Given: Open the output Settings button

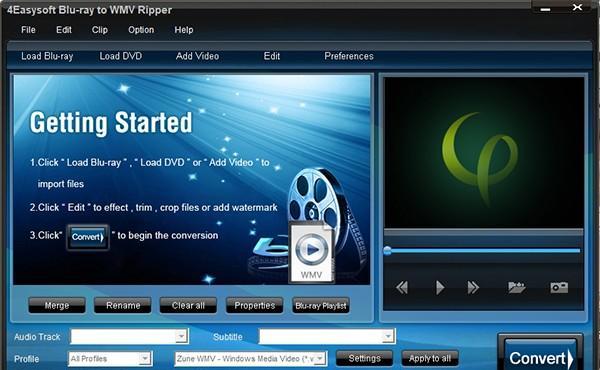Looking at the screenshot, I should point(364,359).
